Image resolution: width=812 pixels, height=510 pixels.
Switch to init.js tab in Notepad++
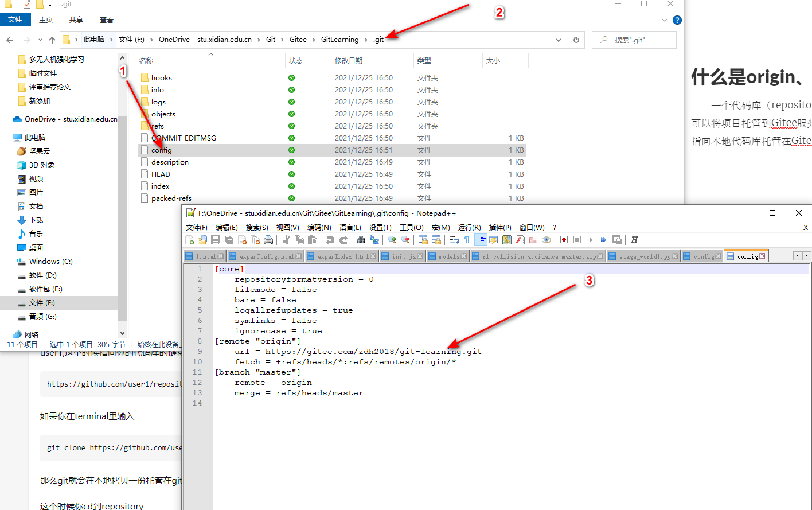[x=402, y=256]
